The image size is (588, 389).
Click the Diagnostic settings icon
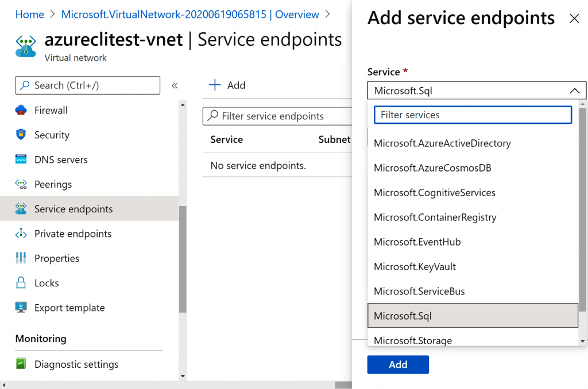coord(21,364)
